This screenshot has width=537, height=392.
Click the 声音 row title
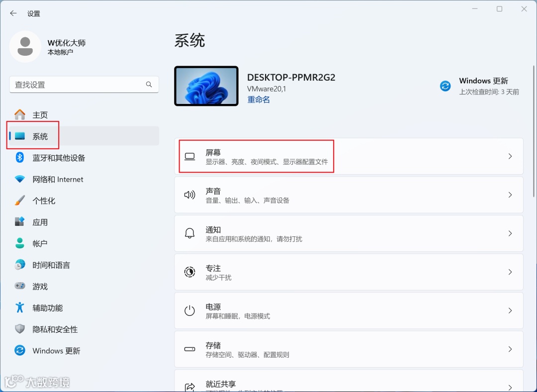[x=213, y=191]
